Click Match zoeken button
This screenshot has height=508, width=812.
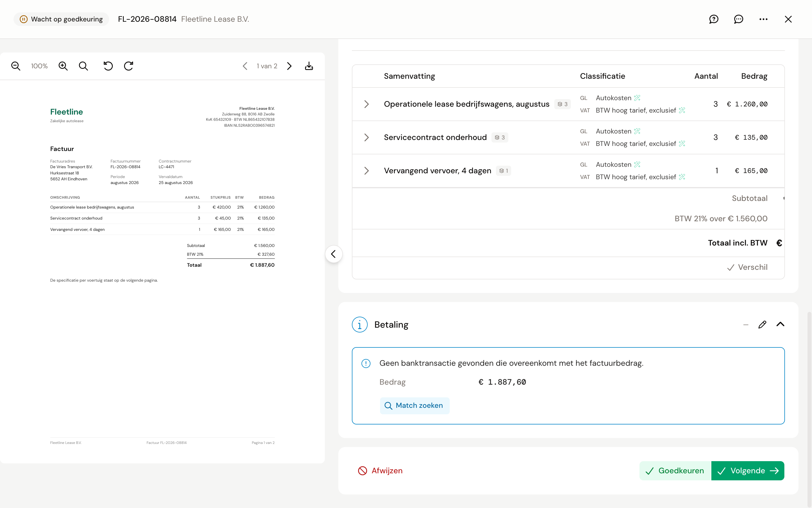414,406
